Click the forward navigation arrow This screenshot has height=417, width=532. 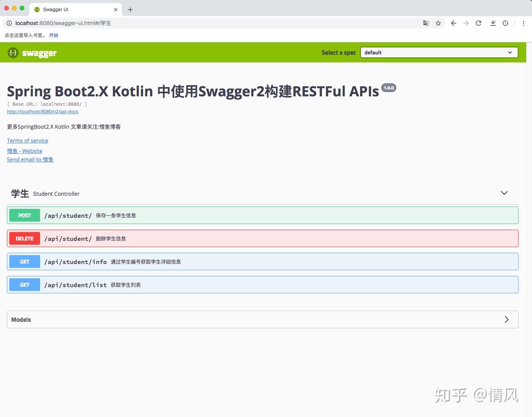[466, 23]
